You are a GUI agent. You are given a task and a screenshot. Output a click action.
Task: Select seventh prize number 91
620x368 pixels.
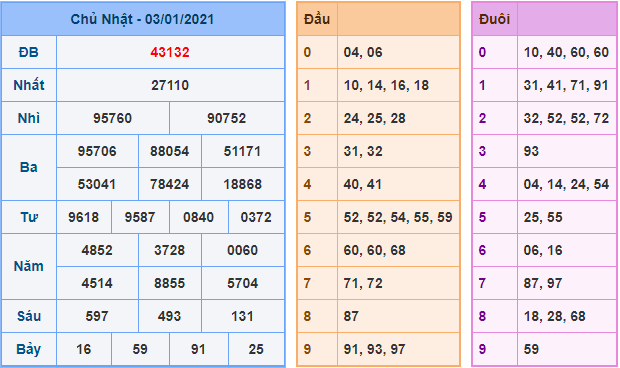(198, 349)
